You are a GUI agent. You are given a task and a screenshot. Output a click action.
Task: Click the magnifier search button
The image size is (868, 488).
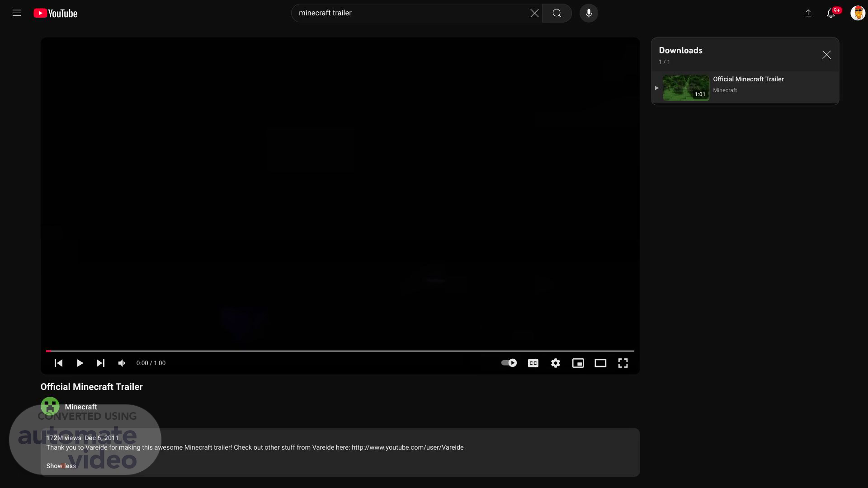[557, 13]
